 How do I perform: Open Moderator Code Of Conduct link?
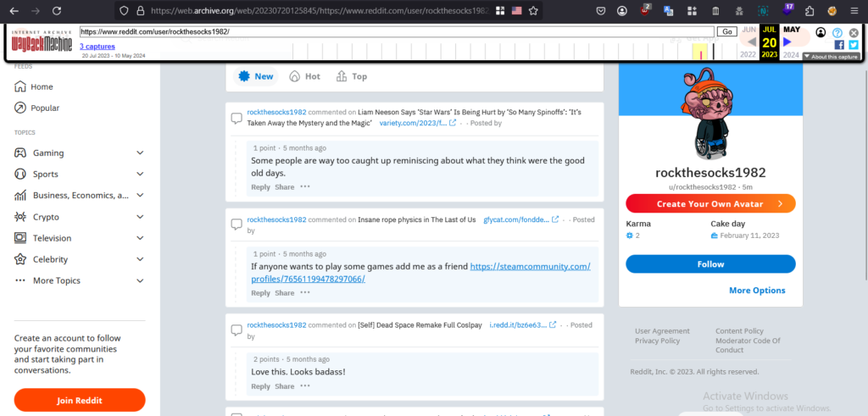tap(748, 345)
